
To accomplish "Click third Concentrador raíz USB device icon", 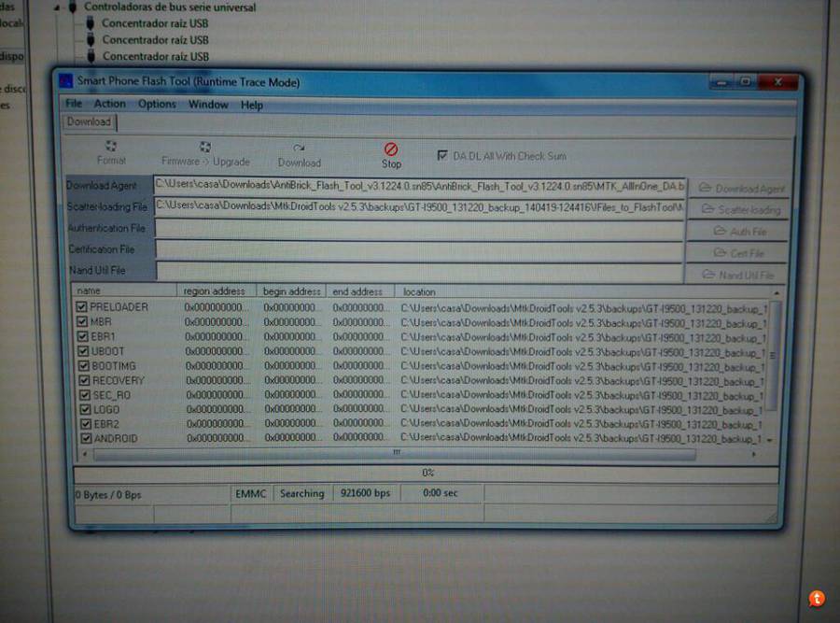I will pos(91,56).
